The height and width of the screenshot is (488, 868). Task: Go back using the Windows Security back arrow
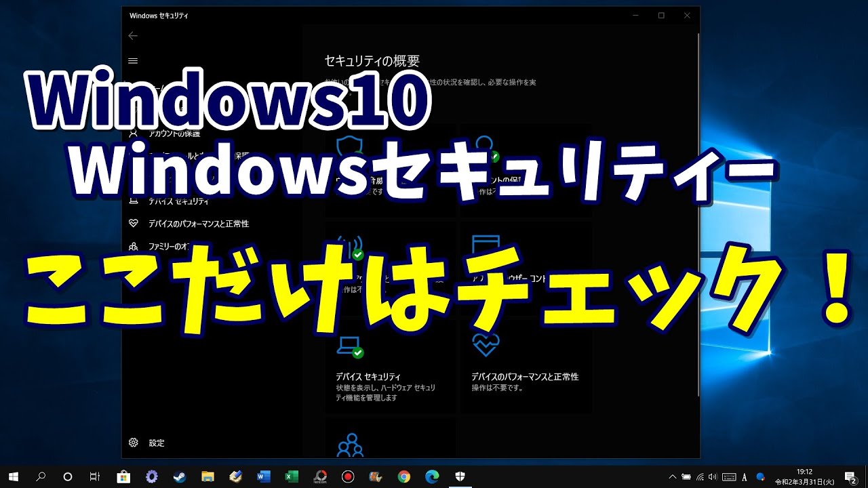[x=133, y=36]
